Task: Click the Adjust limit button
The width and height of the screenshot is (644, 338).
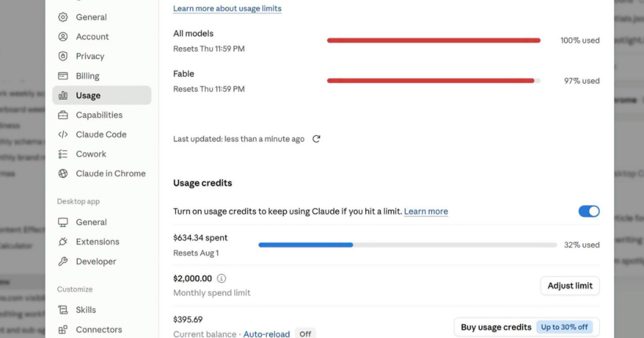Action: point(570,285)
